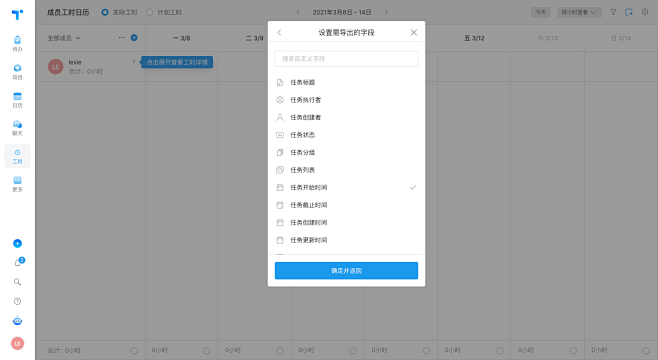
Task: Expand the lexie member row chevron
Action: coord(134,61)
